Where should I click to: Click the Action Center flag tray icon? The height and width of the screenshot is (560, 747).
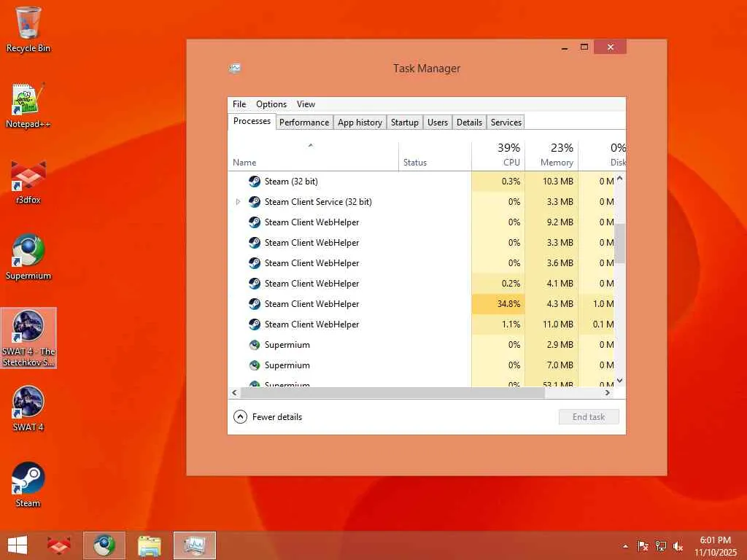pos(643,546)
